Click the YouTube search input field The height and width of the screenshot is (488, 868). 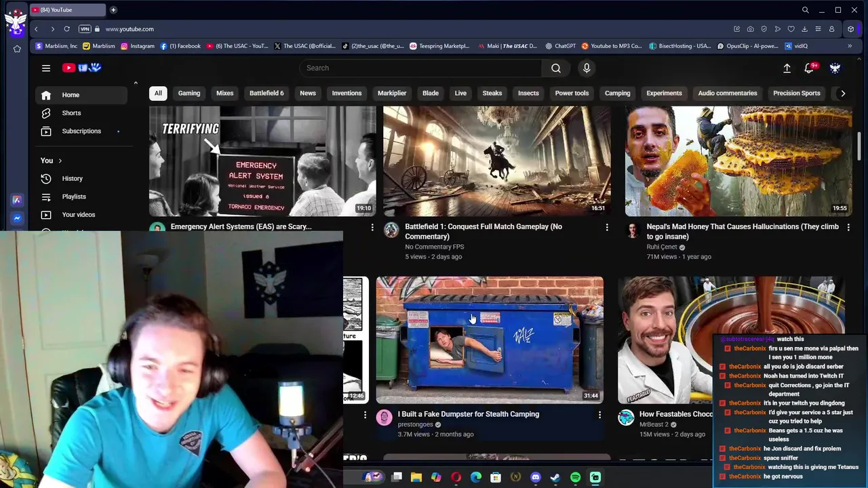click(420, 68)
